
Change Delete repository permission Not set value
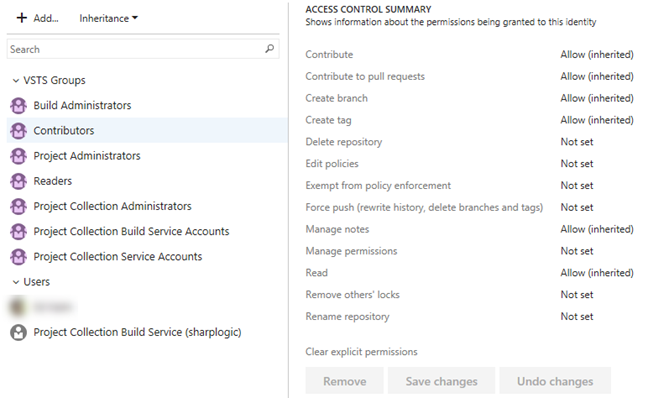click(577, 142)
